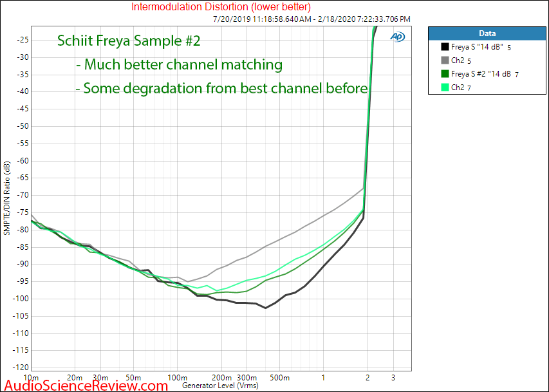Click the SMPTE/DIN Ratio (dB) axis label
This screenshot has height=392, width=549.
tap(6, 198)
